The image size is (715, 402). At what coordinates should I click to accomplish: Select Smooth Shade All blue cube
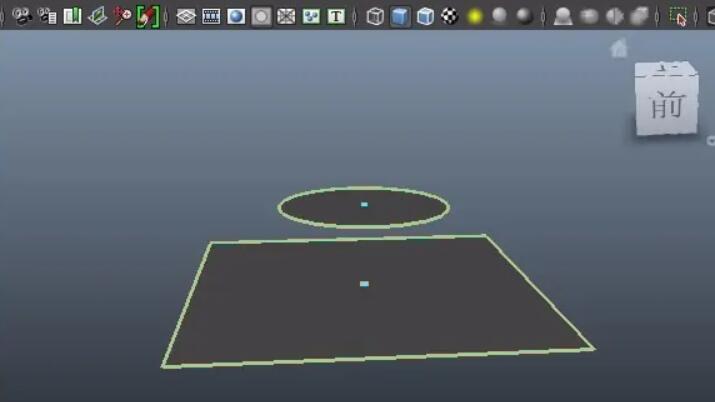coord(400,16)
